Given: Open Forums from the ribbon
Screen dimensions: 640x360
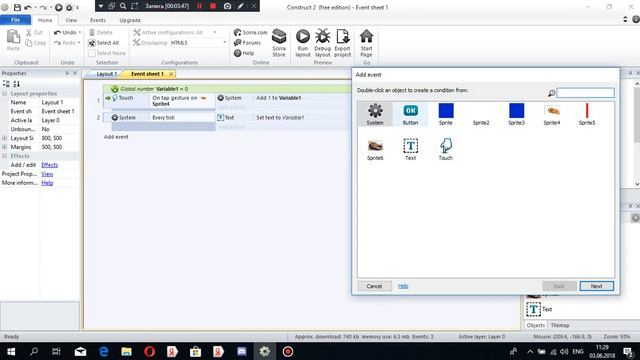Looking at the screenshot, I should coord(247,42).
